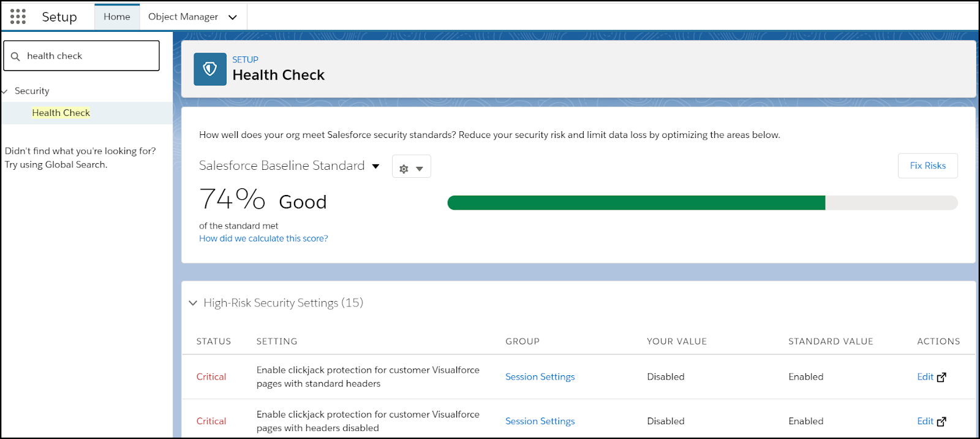Click the STANDARD VALUE column header

click(x=831, y=342)
